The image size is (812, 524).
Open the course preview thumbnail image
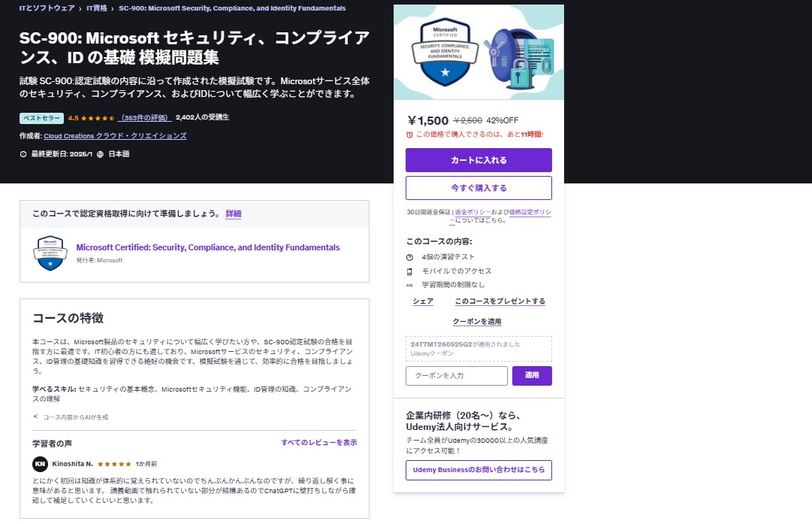pyautogui.click(x=478, y=53)
